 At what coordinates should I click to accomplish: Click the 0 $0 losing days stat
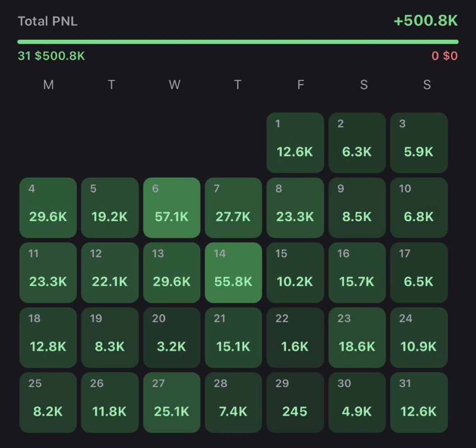point(445,56)
